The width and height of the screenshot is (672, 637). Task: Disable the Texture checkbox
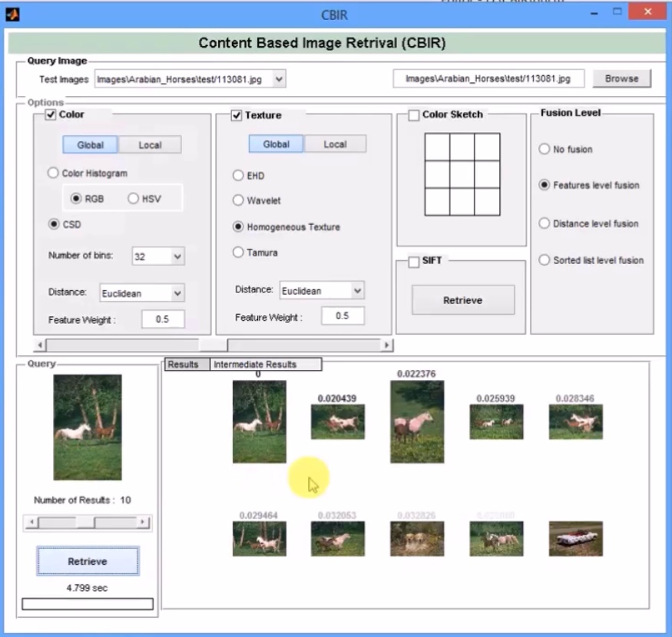237,115
